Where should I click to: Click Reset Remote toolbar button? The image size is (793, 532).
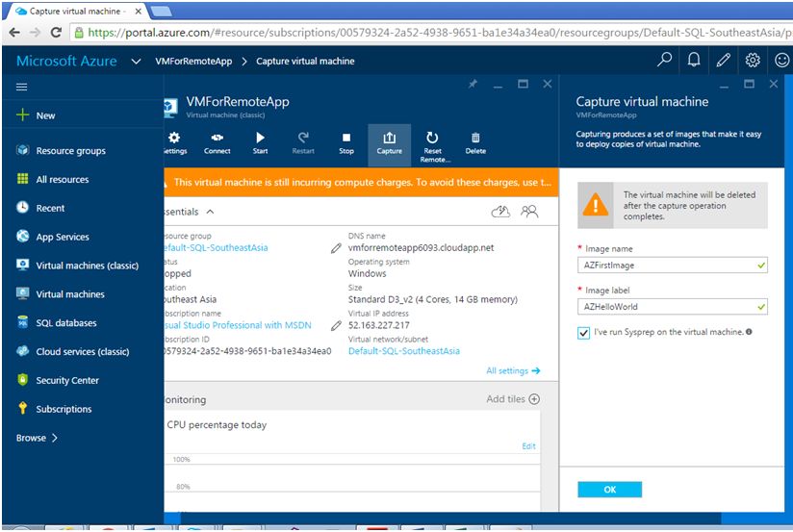tap(432, 146)
